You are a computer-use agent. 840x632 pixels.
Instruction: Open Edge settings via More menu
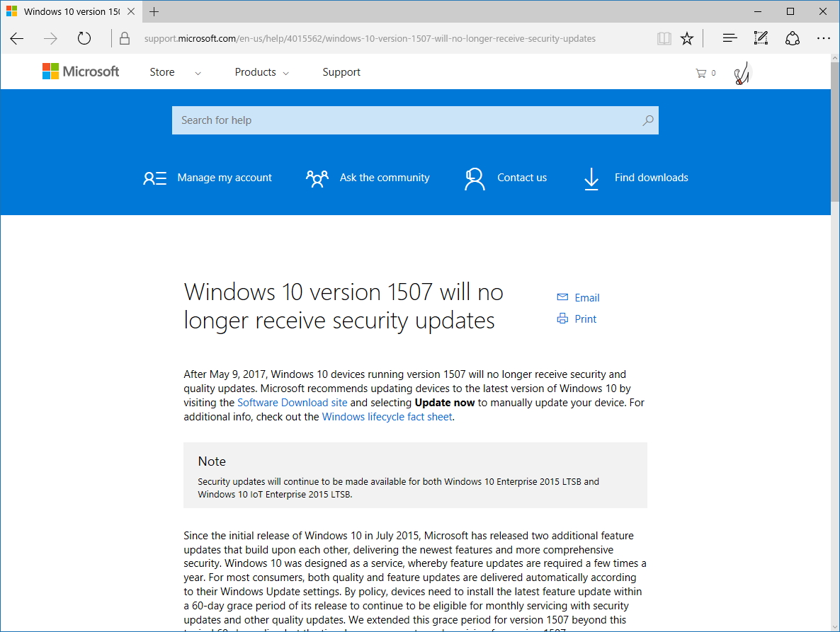[823, 38]
